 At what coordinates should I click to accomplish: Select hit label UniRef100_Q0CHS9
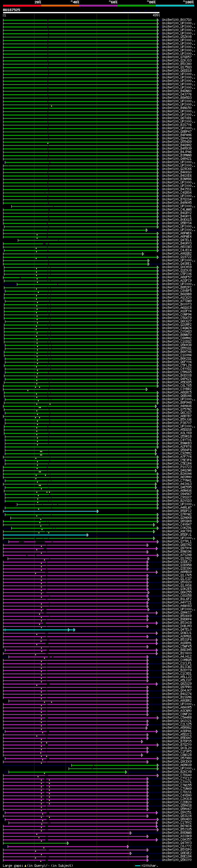pos(177,267)
